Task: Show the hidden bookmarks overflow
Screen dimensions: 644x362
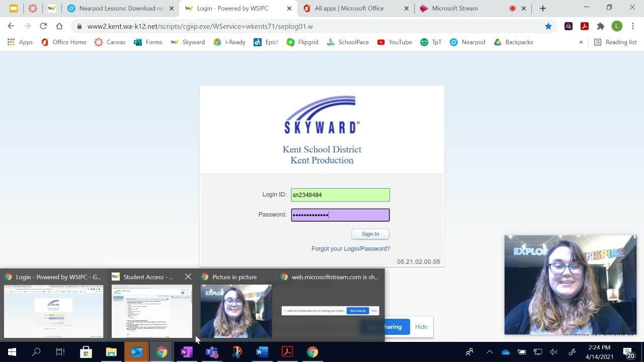Action: (x=581, y=42)
